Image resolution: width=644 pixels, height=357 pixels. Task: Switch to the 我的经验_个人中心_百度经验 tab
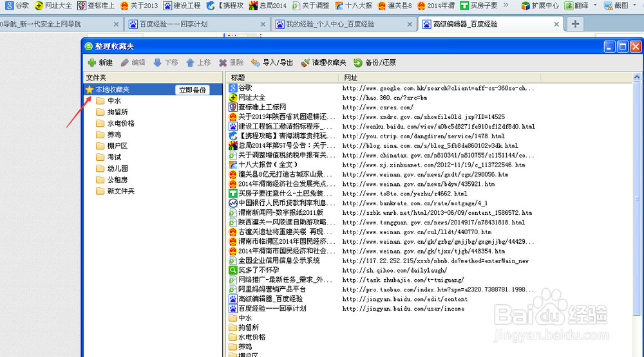pos(344,24)
